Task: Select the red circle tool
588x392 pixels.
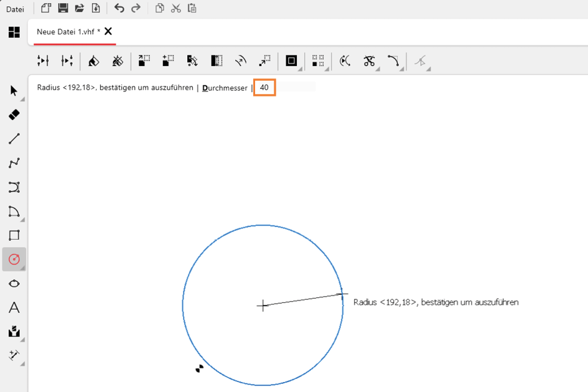Action: click(x=14, y=259)
